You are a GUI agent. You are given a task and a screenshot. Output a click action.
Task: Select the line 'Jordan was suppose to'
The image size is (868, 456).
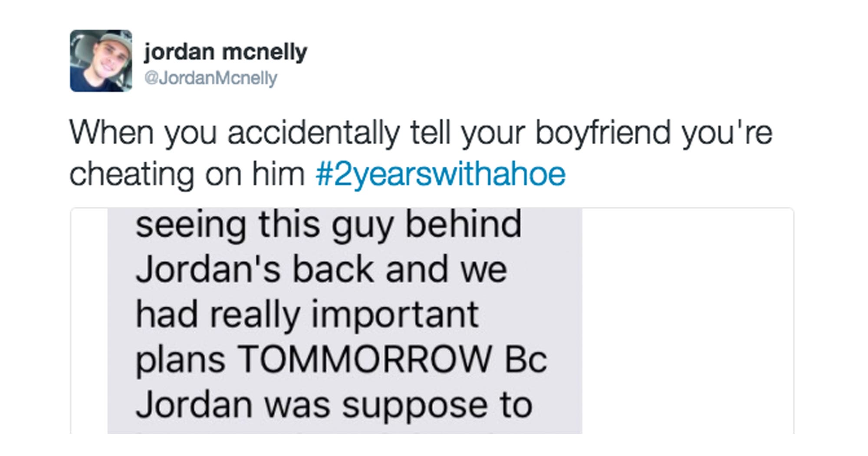point(334,406)
